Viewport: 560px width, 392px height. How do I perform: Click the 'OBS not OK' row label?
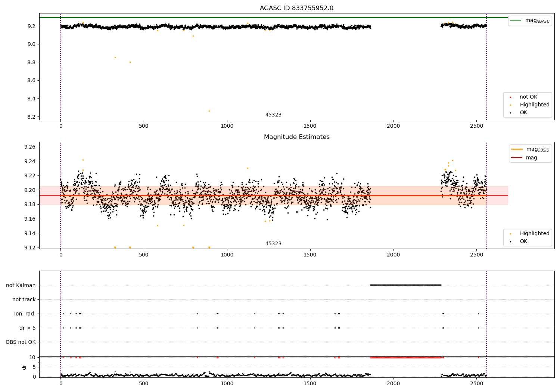coord(21,342)
